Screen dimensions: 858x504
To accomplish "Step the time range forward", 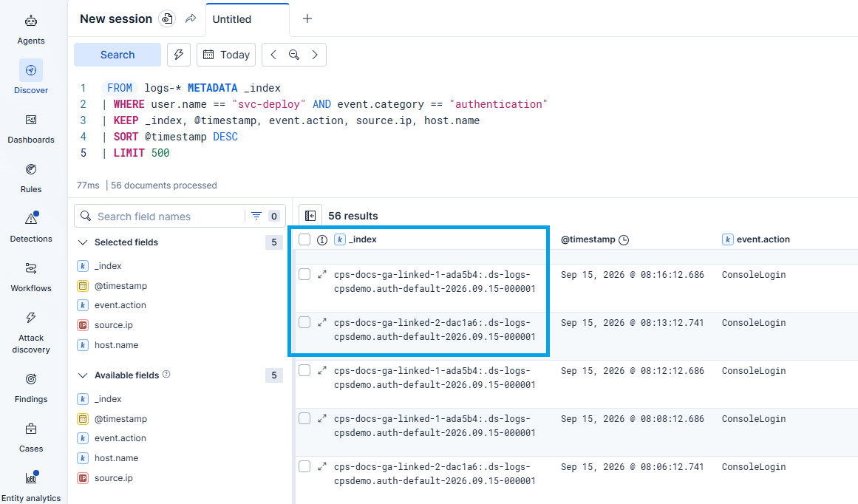I will (x=315, y=55).
